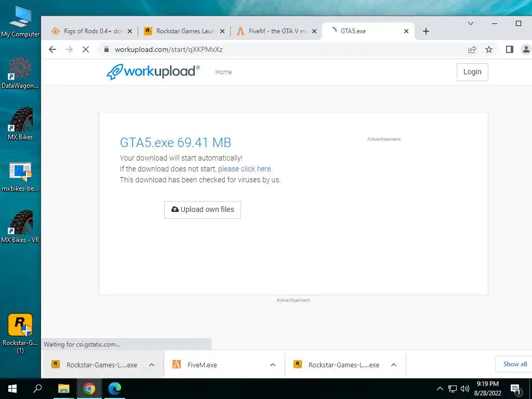Close the Rockstar Games Launcher tab
This screenshot has height=399, width=532.
(222, 31)
